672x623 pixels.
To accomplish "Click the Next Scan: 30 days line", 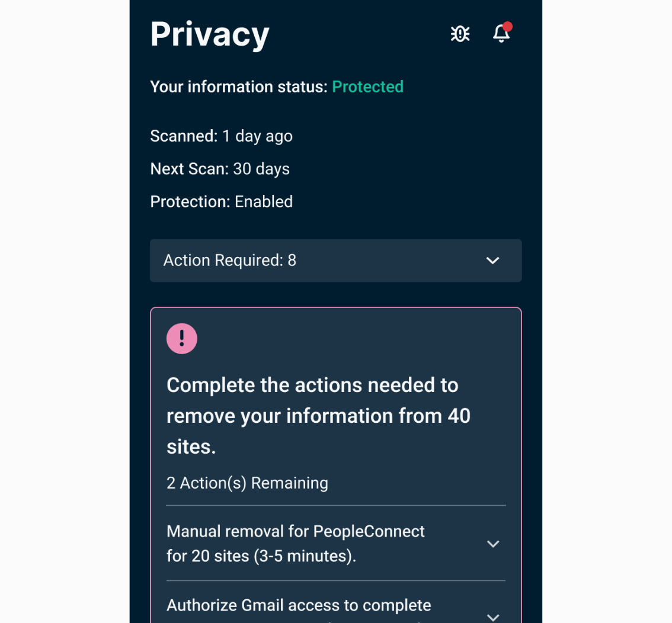I will [220, 169].
